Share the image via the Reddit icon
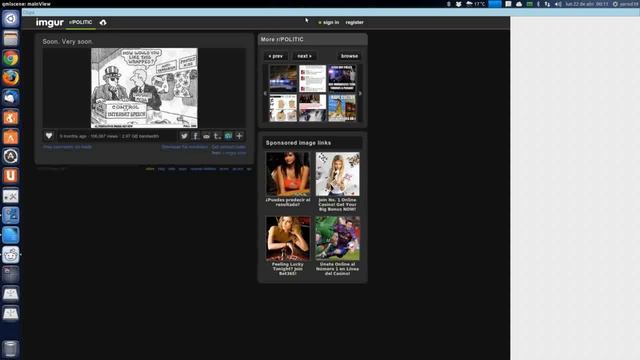This screenshot has height=360, width=640. click(x=207, y=136)
